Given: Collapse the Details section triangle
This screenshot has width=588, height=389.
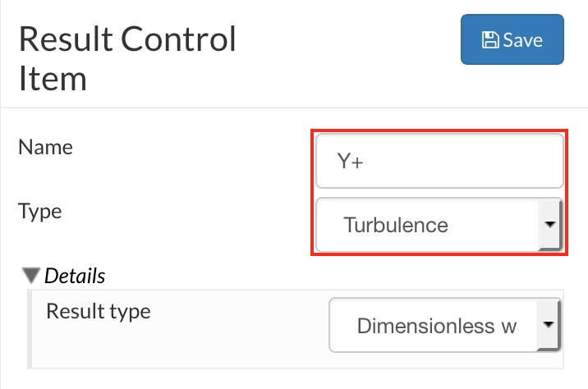Looking at the screenshot, I should click(x=32, y=276).
